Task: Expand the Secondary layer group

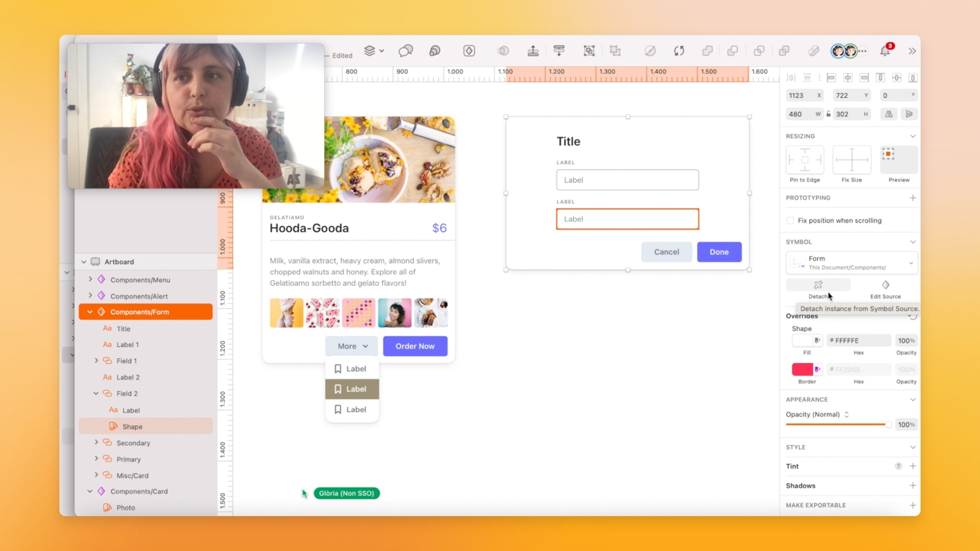Action: [96, 443]
